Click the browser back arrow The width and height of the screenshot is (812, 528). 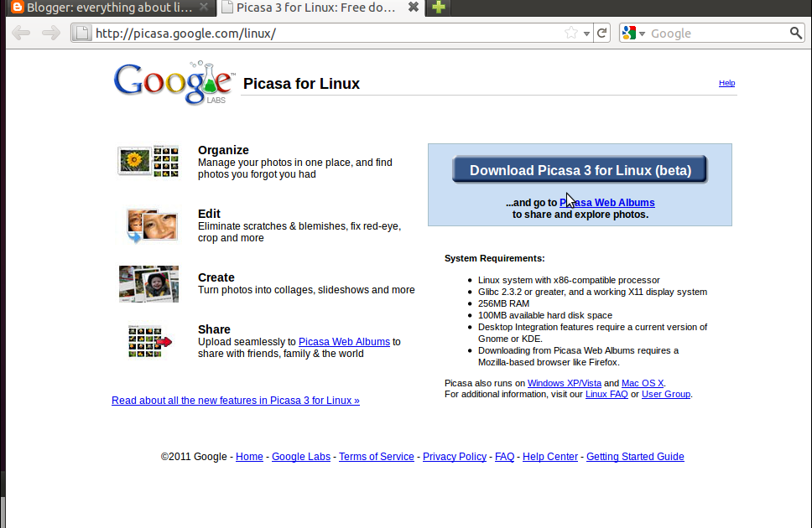21,34
